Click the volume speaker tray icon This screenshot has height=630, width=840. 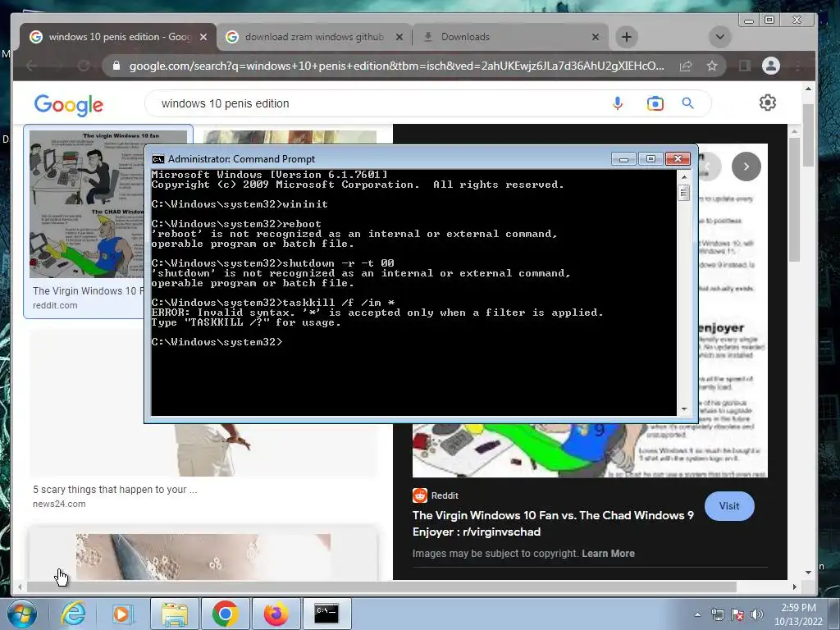[756, 614]
